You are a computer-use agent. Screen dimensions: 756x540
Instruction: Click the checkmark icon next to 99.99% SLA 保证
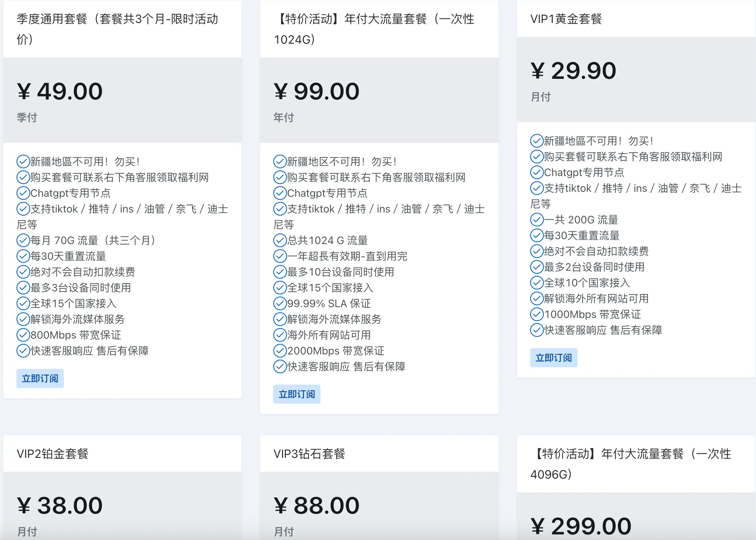pyautogui.click(x=279, y=304)
